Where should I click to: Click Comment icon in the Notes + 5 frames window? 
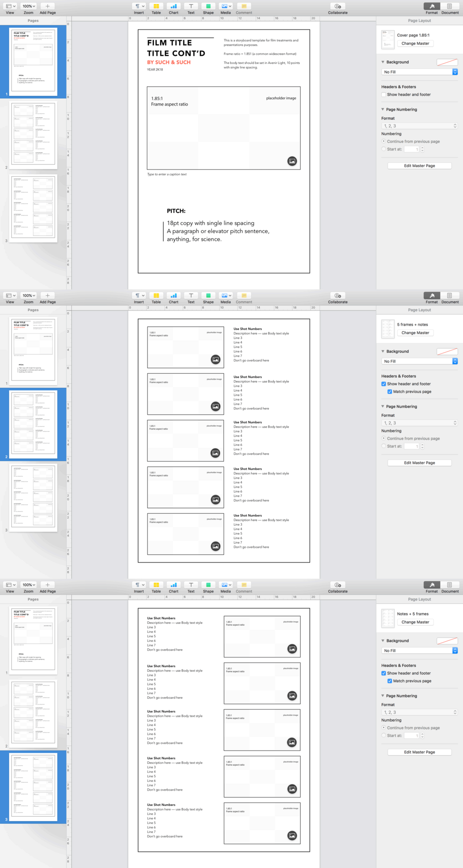[244, 585]
